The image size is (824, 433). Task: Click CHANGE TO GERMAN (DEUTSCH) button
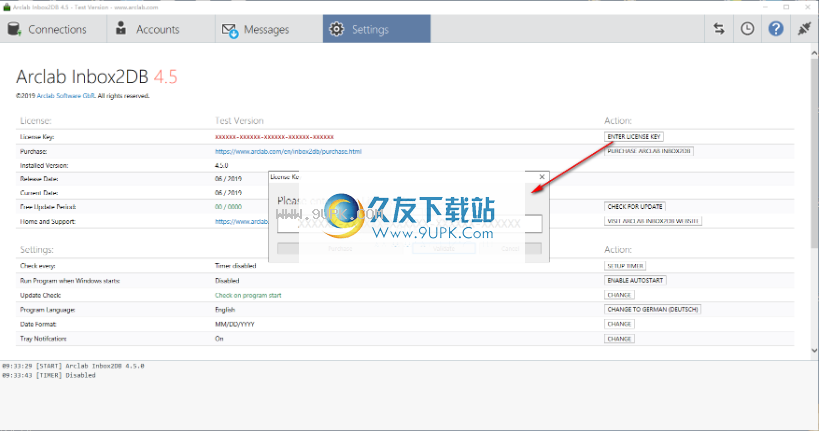point(653,310)
